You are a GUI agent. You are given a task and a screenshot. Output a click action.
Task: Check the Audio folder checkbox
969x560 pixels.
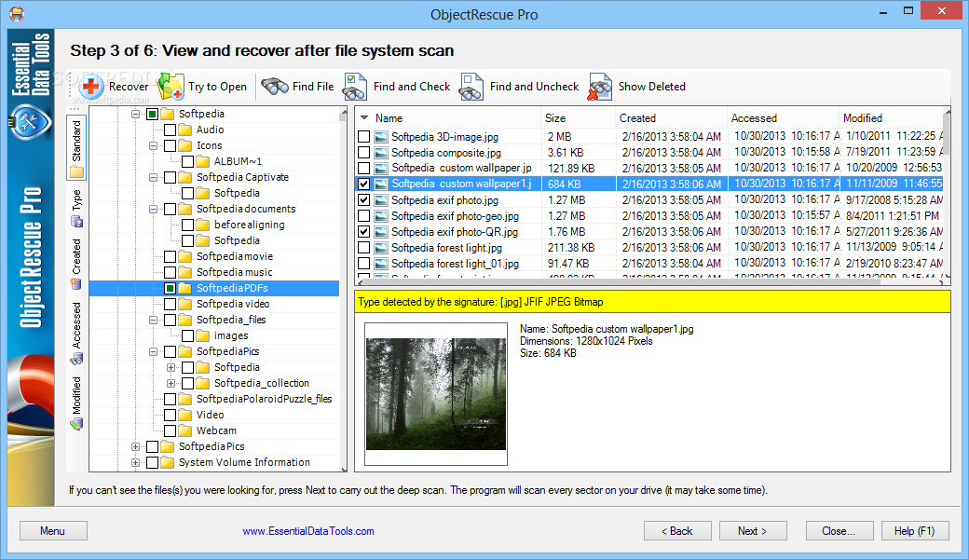tap(170, 130)
